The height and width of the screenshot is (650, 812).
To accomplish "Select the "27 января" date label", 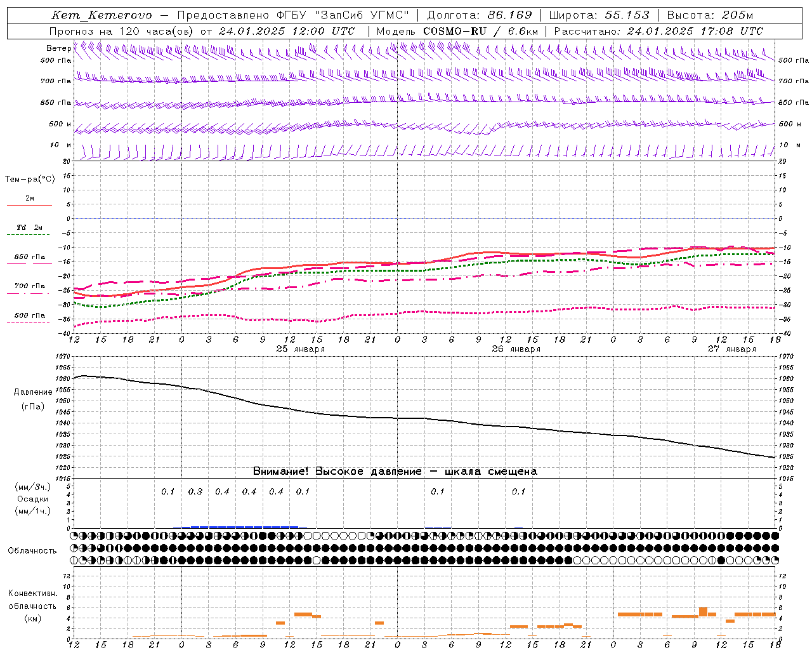I will [x=731, y=349].
